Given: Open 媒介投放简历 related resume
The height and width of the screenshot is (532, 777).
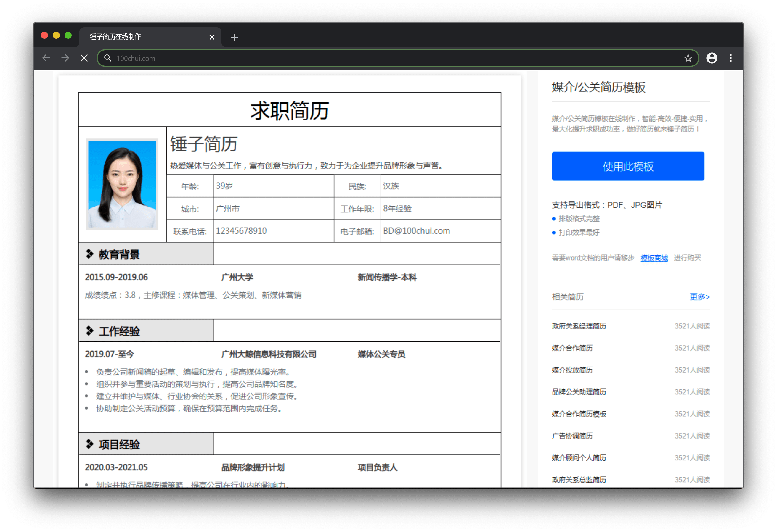Looking at the screenshot, I should (x=572, y=370).
